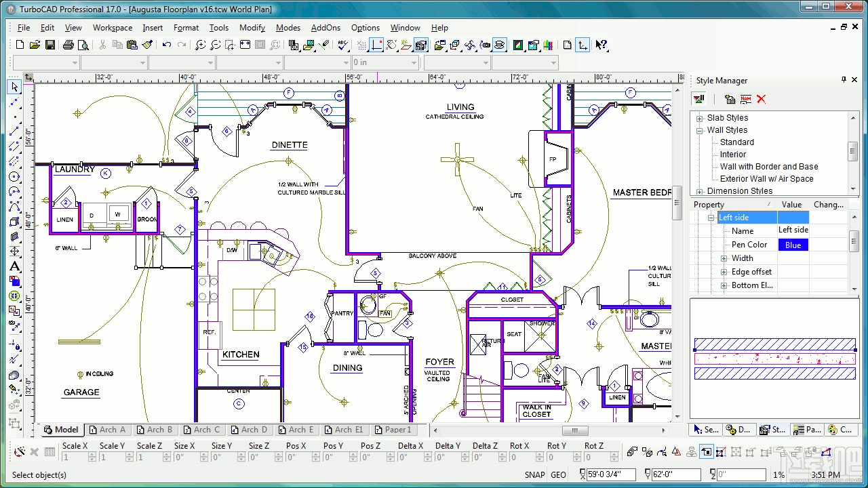Click the Zoom Out magnifier icon
The width and height of the screenshot is (868, 488).
[216, 45]
